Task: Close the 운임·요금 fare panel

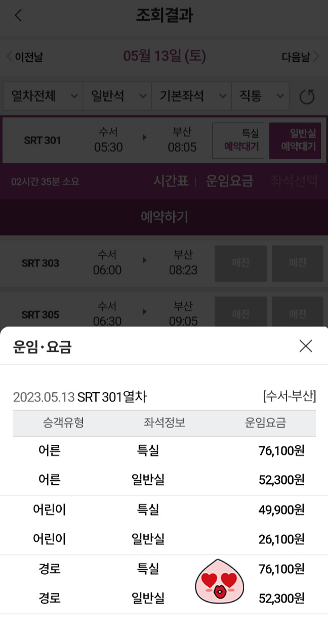Action: click(x=306, y=346)
